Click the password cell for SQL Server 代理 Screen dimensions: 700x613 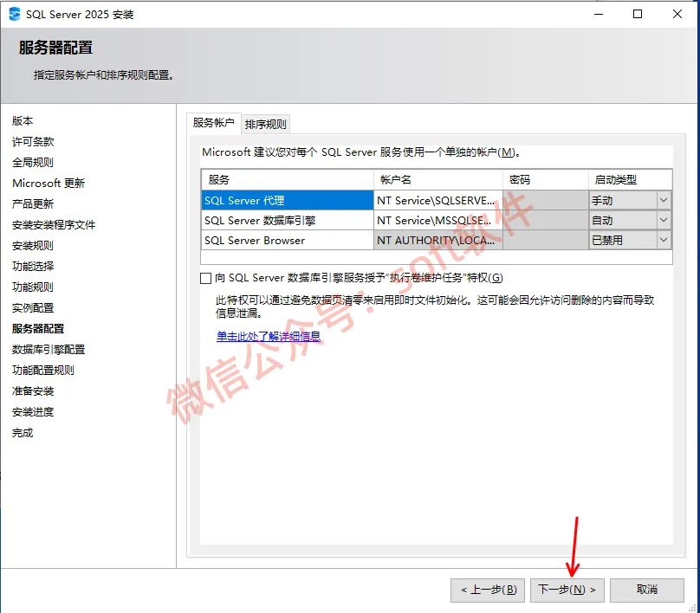point(546,200)
